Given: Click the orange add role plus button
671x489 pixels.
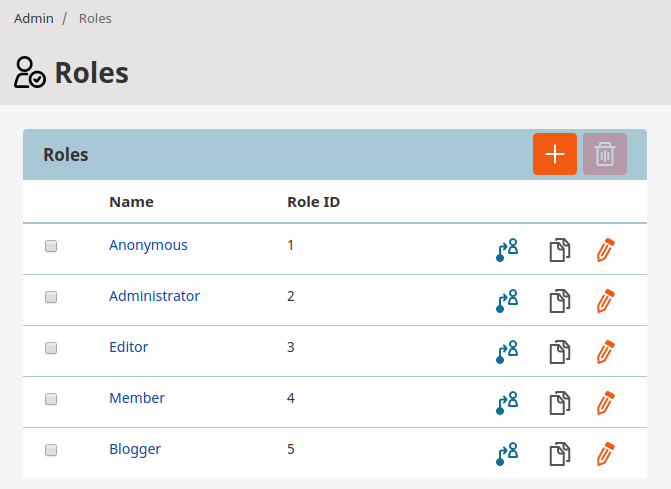Looking at the screenshot, I should click(554, 154).
